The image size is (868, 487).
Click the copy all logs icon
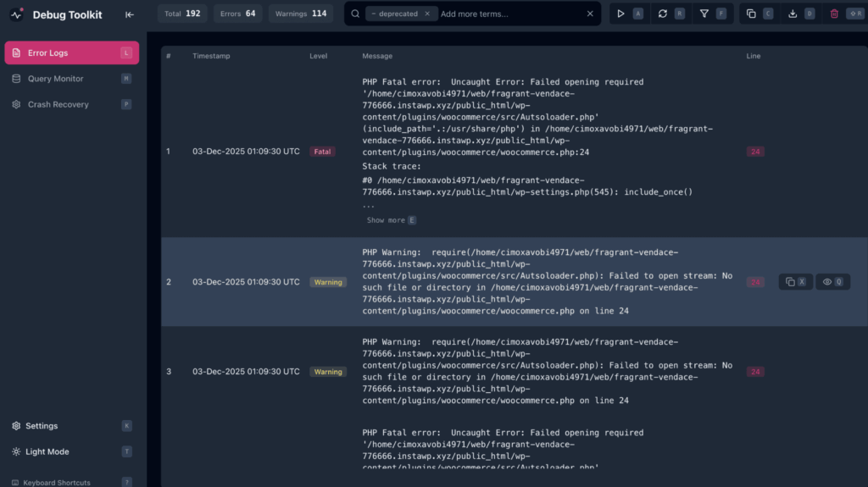click(751, 14)
